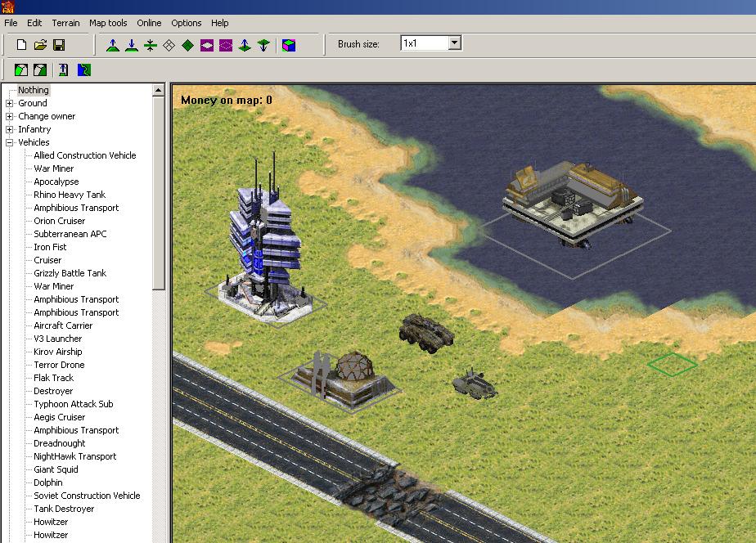Collapse the Vehicles tree node
This screenshot has height=543, width=756.
(9, 142)
